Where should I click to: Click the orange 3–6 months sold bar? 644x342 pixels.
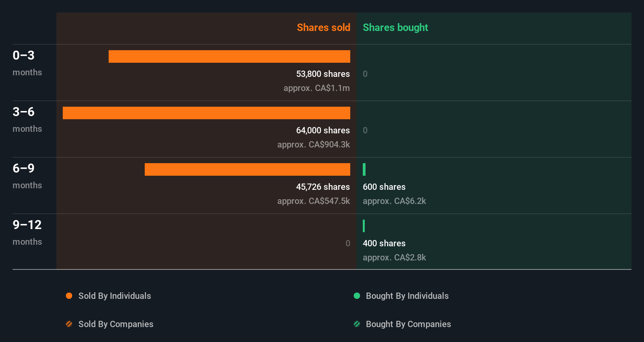point(206,113)
